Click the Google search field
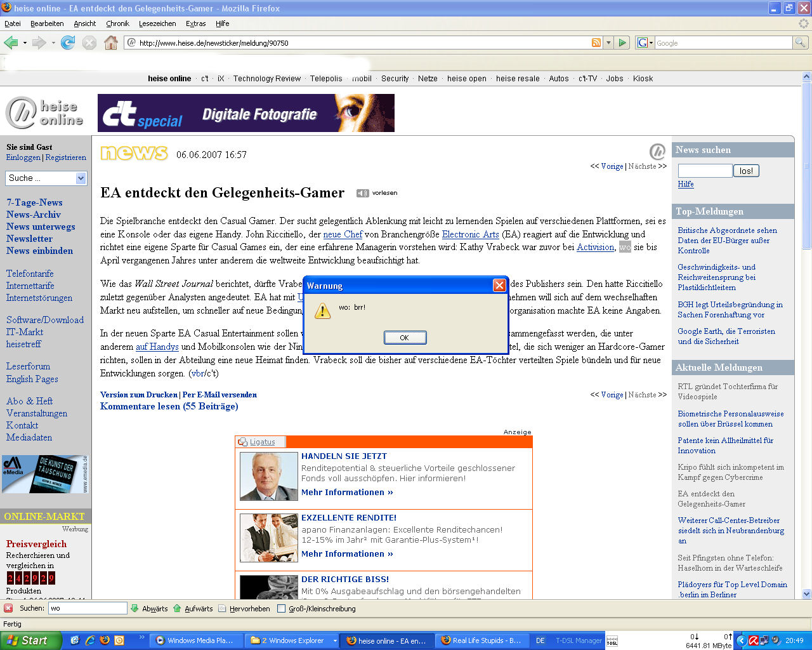This screenshot has width=812, height=650. point(723,43)
